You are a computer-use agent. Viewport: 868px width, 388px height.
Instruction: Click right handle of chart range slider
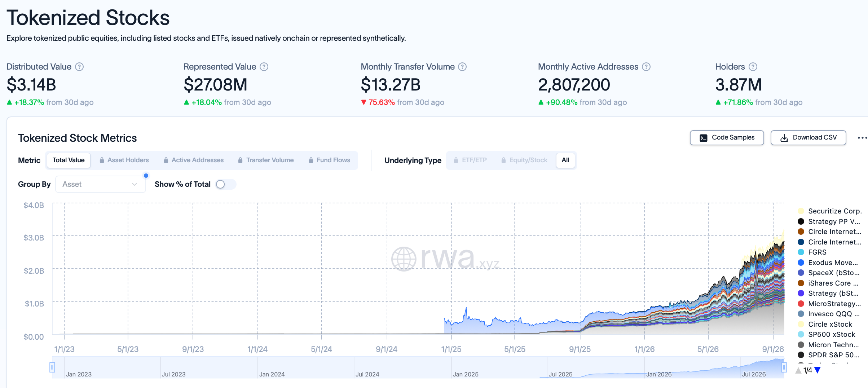tap(784, 367)
